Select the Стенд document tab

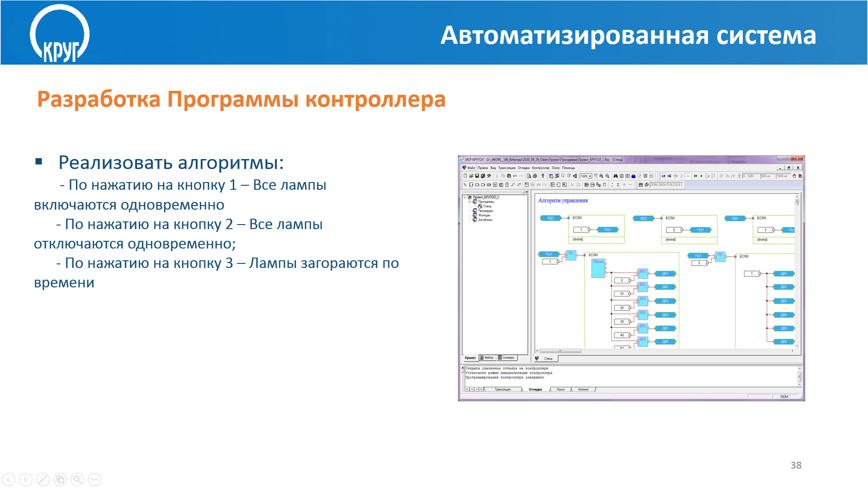[546, 359]
